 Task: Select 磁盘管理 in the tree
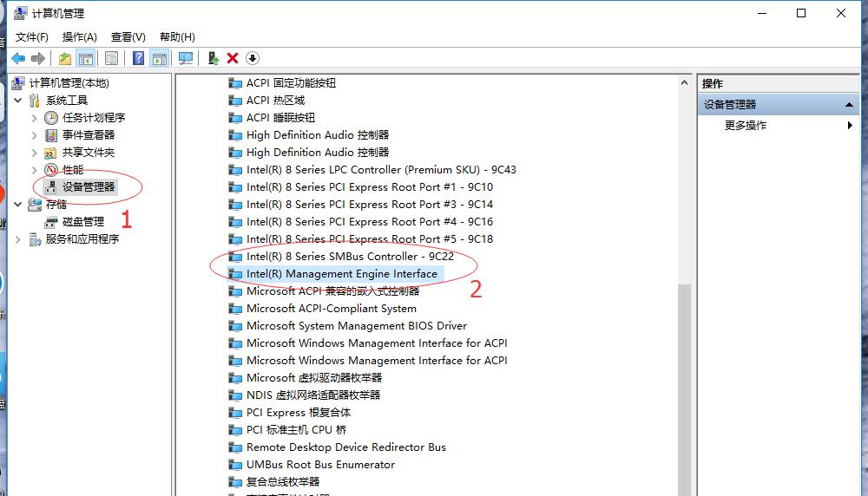pos(83,222)
